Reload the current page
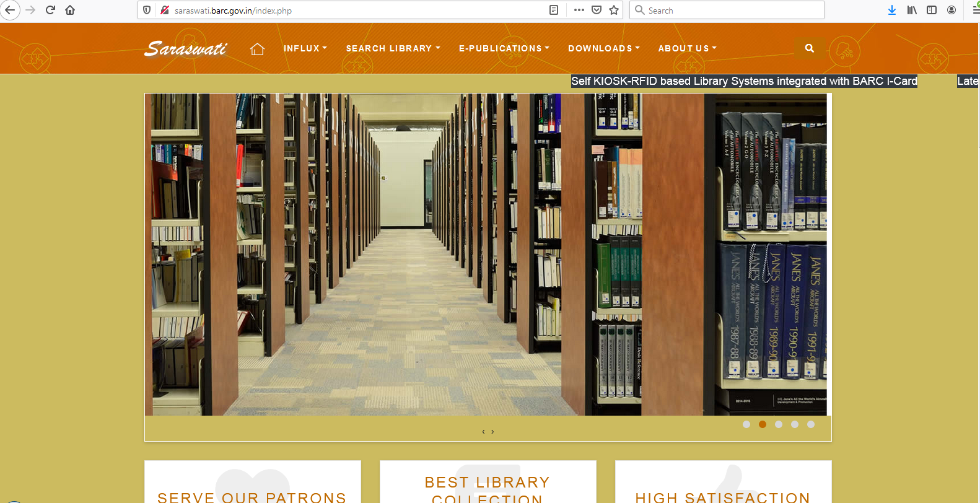 [x=50, y=10]
